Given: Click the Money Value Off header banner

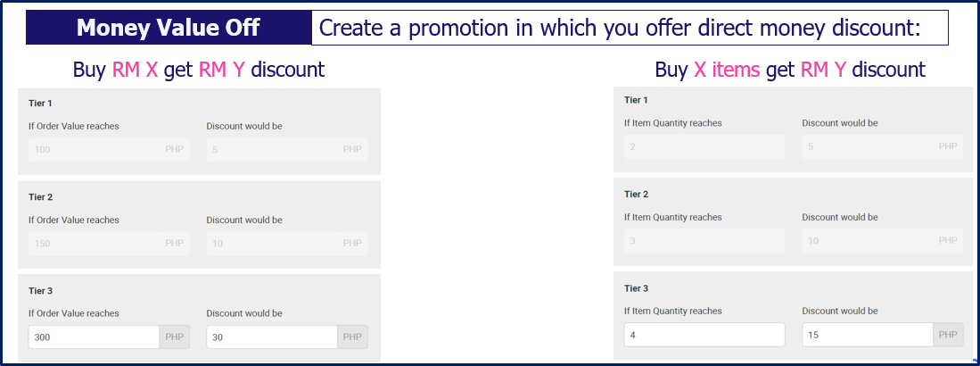Looking at the screenshot, I should 169,28.
